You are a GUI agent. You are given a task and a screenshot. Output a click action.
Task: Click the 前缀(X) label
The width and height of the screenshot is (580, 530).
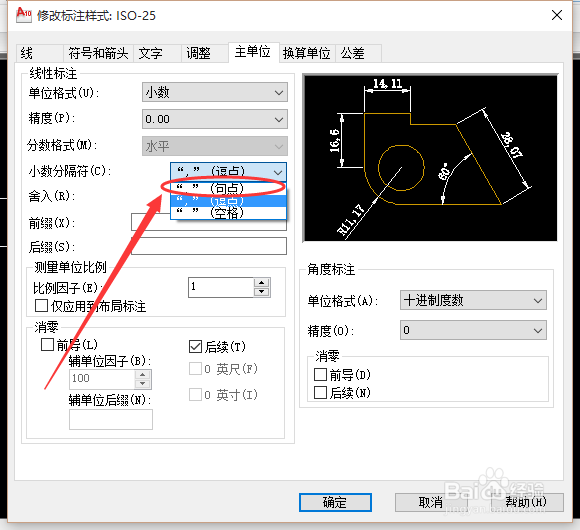(x=52, y=223)
